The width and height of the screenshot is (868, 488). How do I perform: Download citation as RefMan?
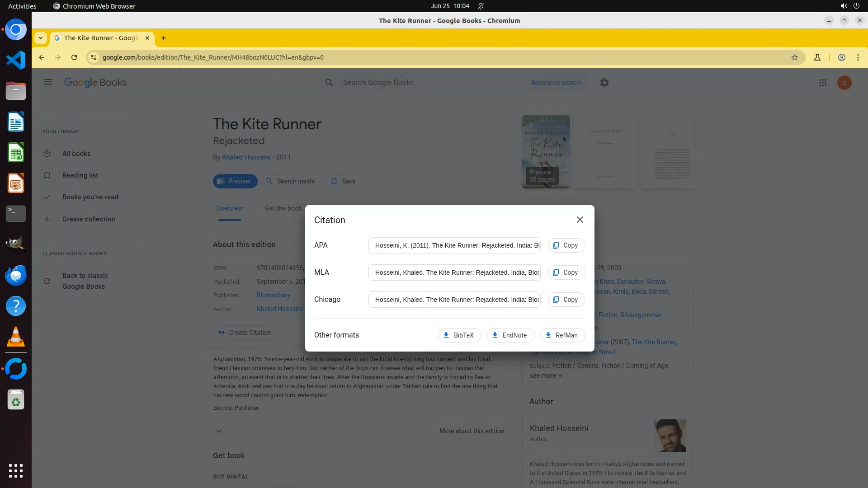(x=562, y=335)
